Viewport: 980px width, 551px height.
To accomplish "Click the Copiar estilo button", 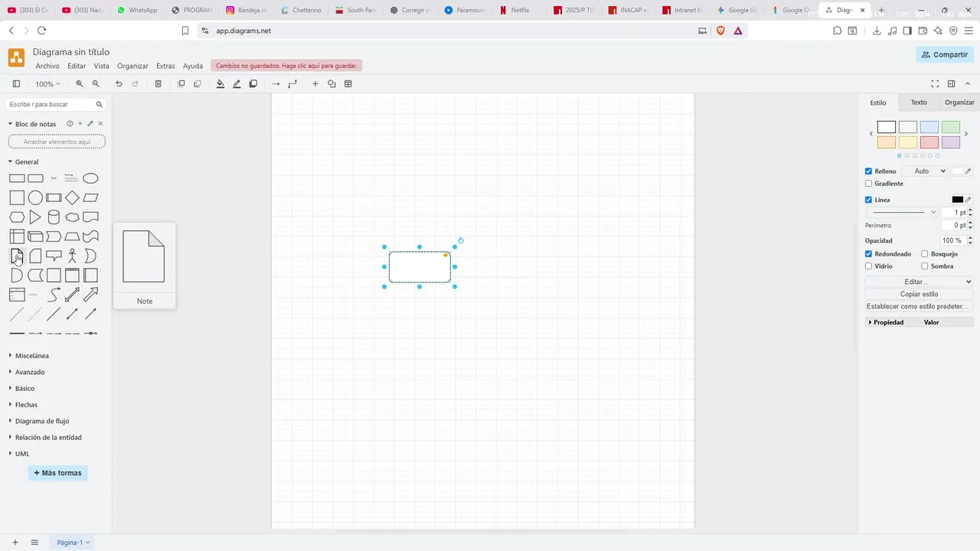I will point(919,294).
